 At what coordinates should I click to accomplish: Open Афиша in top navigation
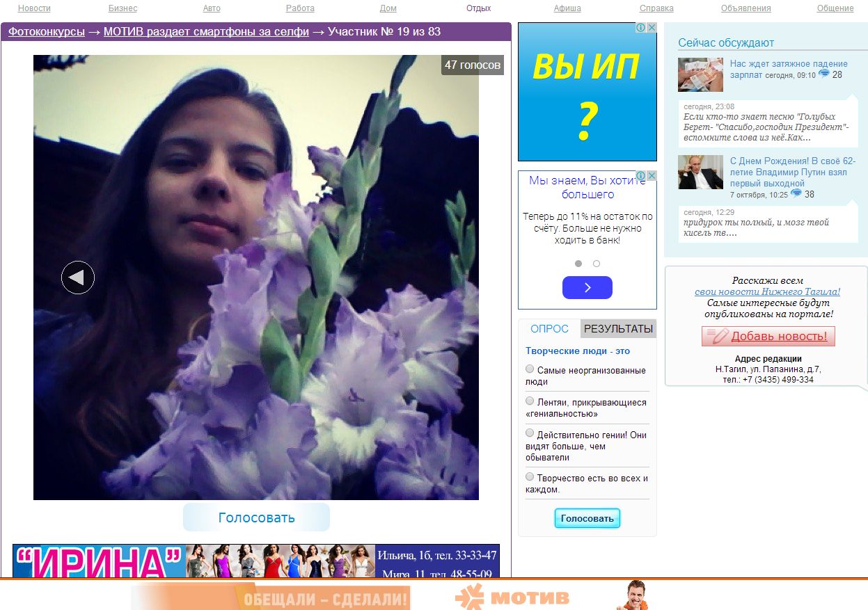coord(567,8)
